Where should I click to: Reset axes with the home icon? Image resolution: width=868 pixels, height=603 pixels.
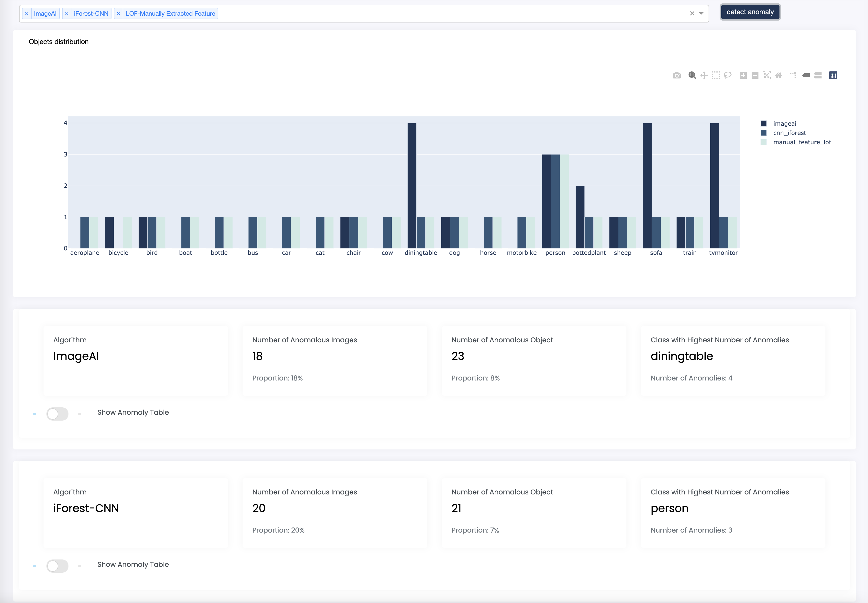pos(779,76)
